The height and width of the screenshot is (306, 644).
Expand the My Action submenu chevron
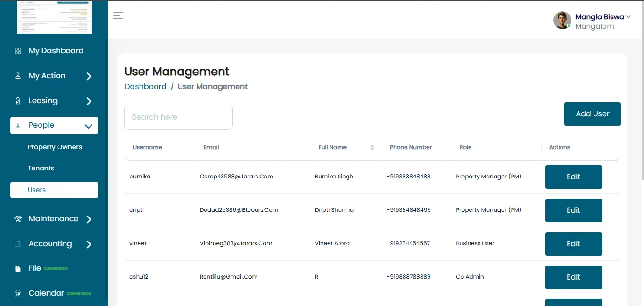click(x=89, y=76)
